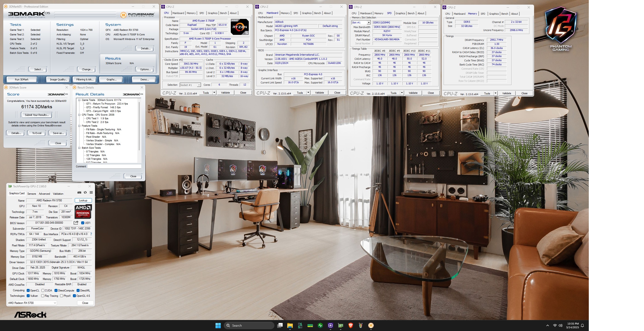Open the Socket #1 selection dropdown

(x=190, y=85)
